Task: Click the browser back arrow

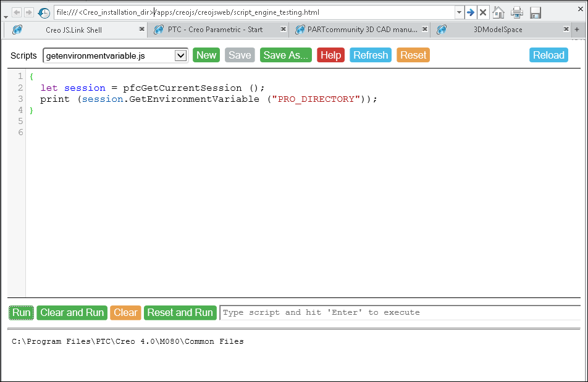Action: (17, 12)
